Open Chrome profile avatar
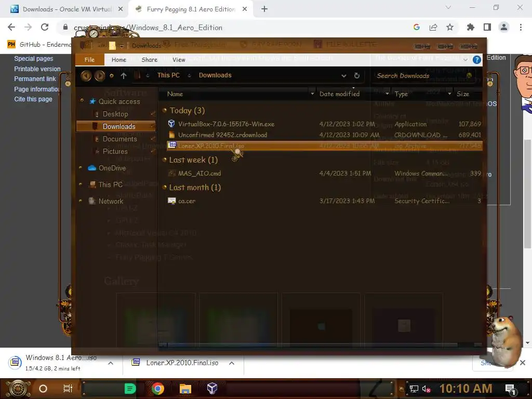This screenshot has height=399, width=532. [x=504, y=27]
